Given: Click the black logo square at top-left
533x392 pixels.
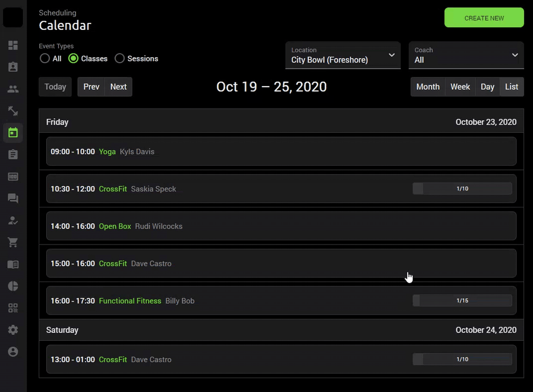Looking at the screenshot, I should coord(13,17).
